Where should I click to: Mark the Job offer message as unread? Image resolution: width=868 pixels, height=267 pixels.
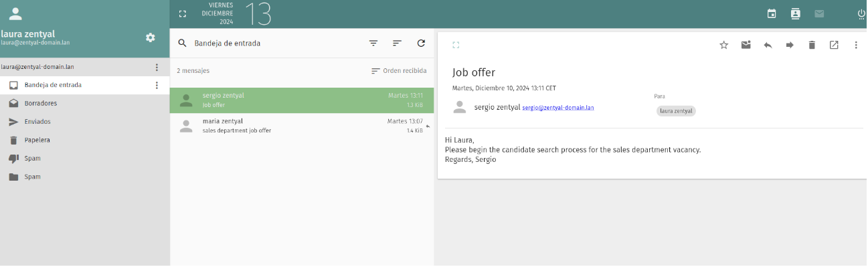746,45
